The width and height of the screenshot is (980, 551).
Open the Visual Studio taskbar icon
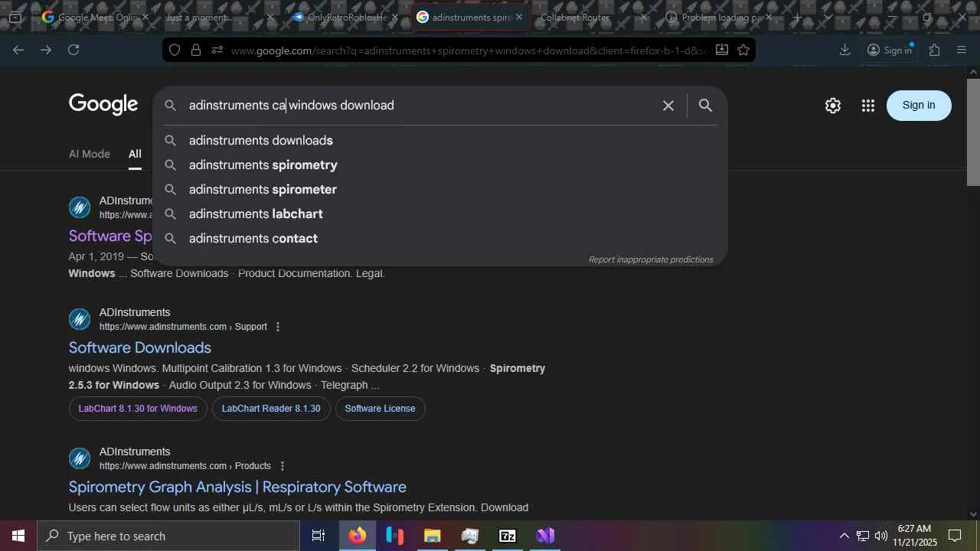coord(544,536)
